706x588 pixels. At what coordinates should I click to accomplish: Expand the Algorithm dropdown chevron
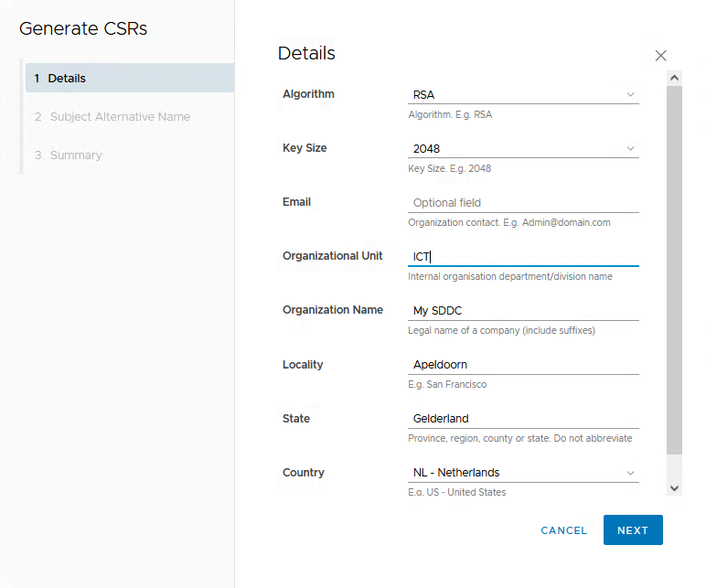point(630,94)
